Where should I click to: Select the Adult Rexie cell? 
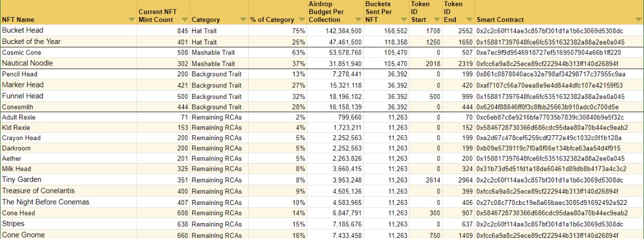tap(69, 117)
